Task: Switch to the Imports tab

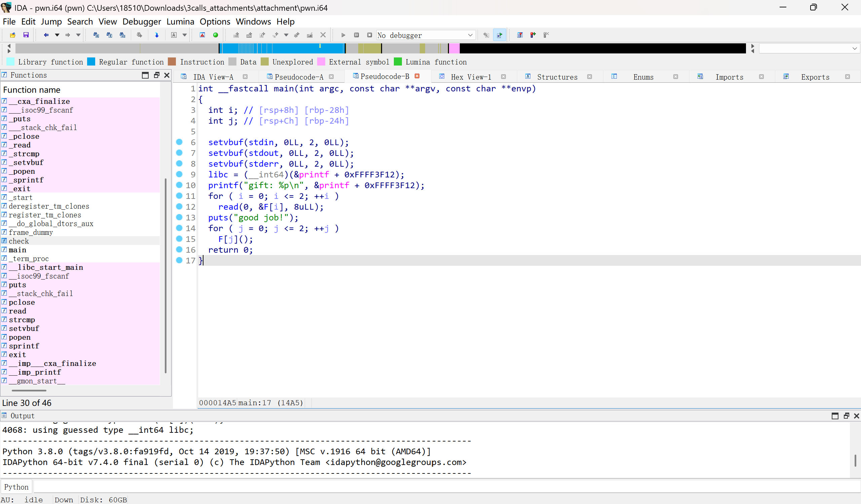Action: click(729, 77)
